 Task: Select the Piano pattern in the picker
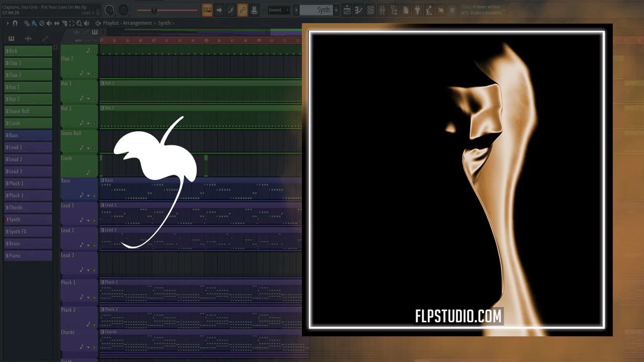28,255
